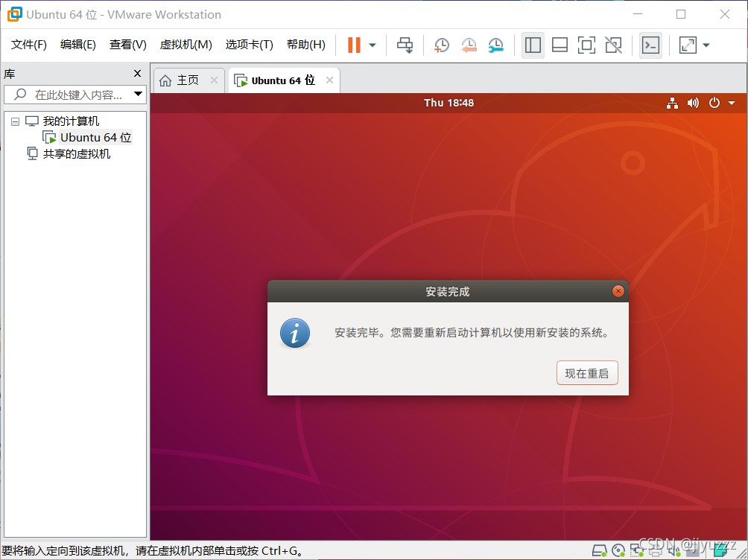Click the 安装完毕 message text
The height and width of the screenshot is (560, 748).
point(472,332)
